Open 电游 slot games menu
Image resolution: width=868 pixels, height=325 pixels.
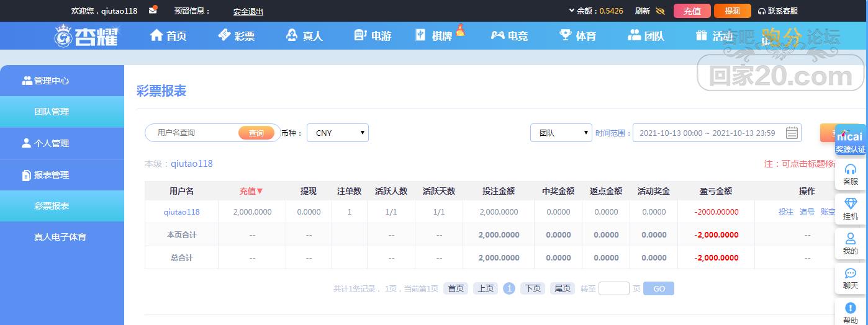coord(373,36)
